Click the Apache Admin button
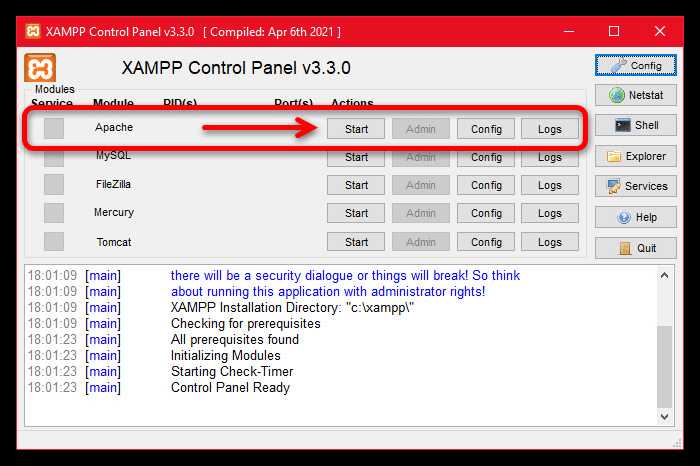This screenshot has width=700, height=466. [421, 129]
